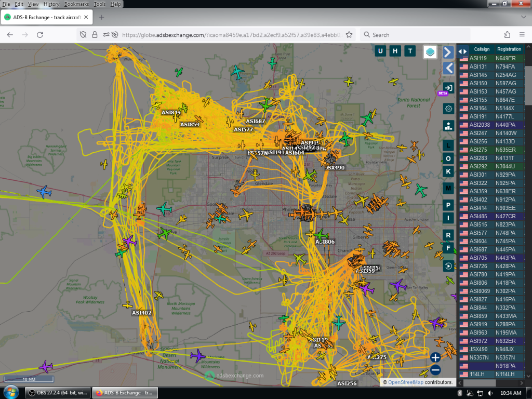
Task: Open the Tools menu
Action: pos(99,4)
